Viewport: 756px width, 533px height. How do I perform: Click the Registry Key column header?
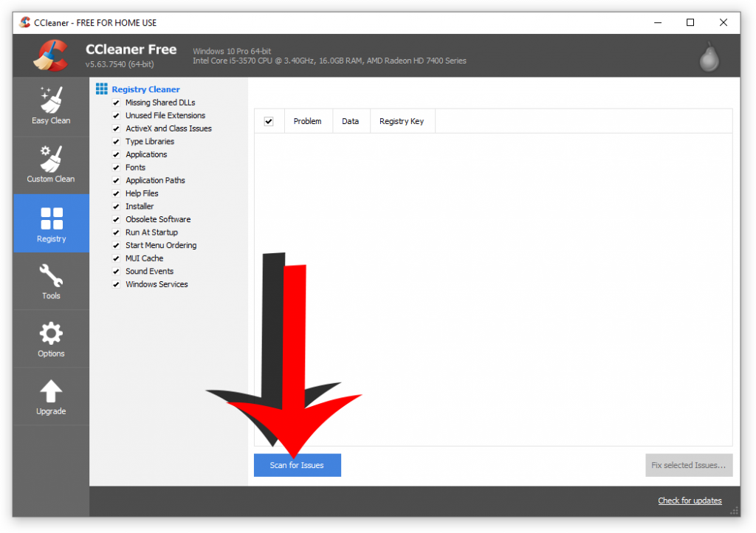pyautogui.click(x=401, y=121)
